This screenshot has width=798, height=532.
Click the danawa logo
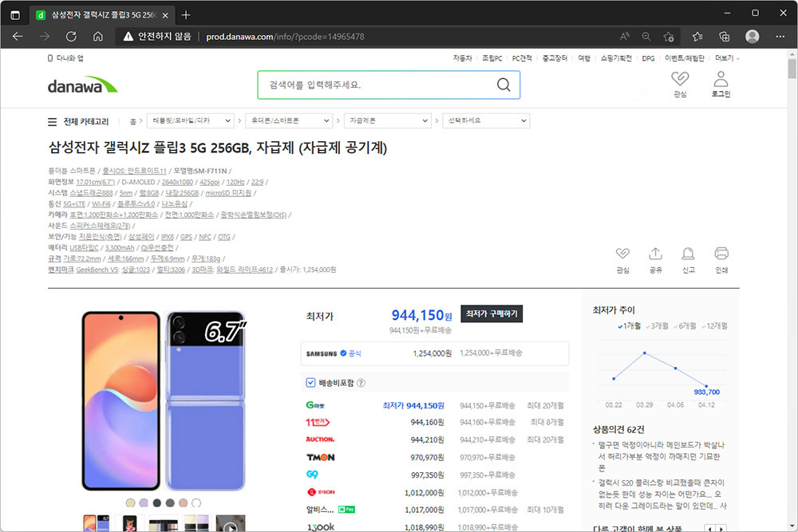[x=82, y=85]
